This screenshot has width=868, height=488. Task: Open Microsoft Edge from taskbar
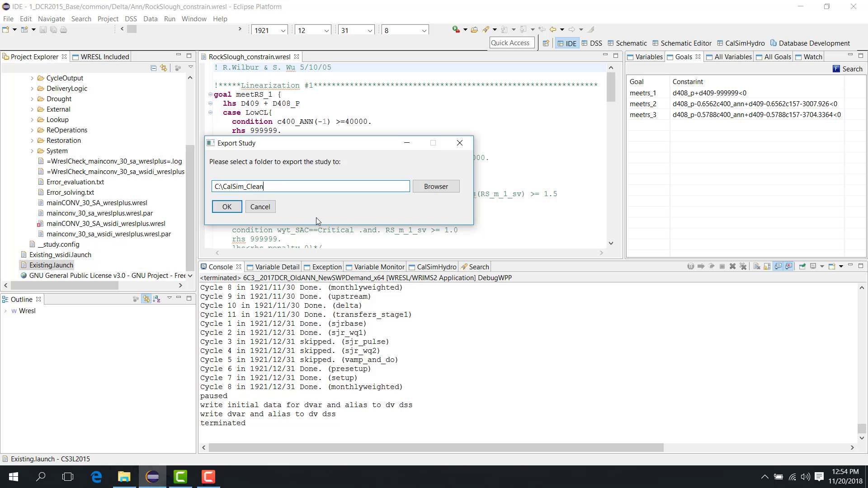tap(96, 477)
